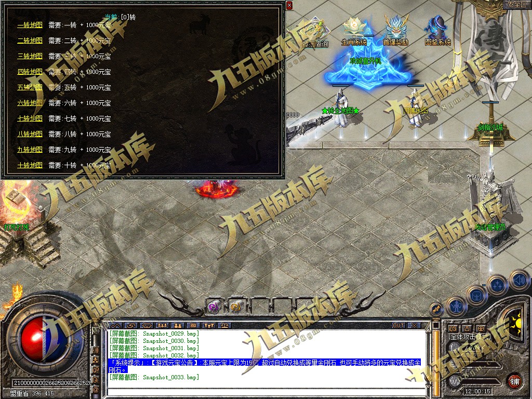The image size is (532, 399).
Task: Choose the 四转地图 link
Action: [30, 72]
